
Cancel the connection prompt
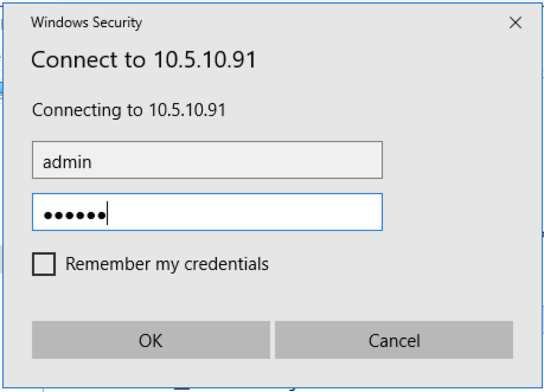[x=393, y=340]
